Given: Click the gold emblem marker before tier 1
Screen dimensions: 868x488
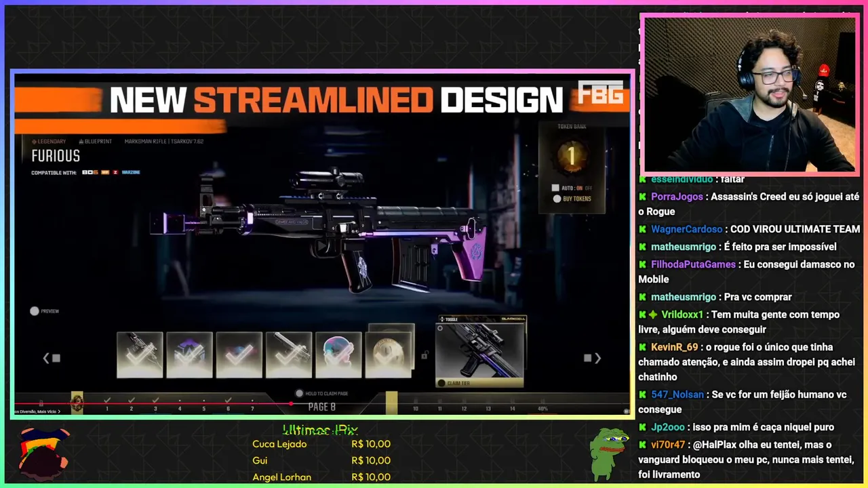Looking at the screenshot, I should (77, 403).
